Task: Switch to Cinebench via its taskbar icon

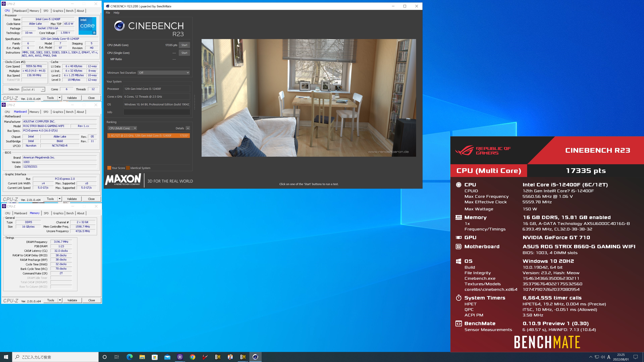Action: tap(255, 357)
